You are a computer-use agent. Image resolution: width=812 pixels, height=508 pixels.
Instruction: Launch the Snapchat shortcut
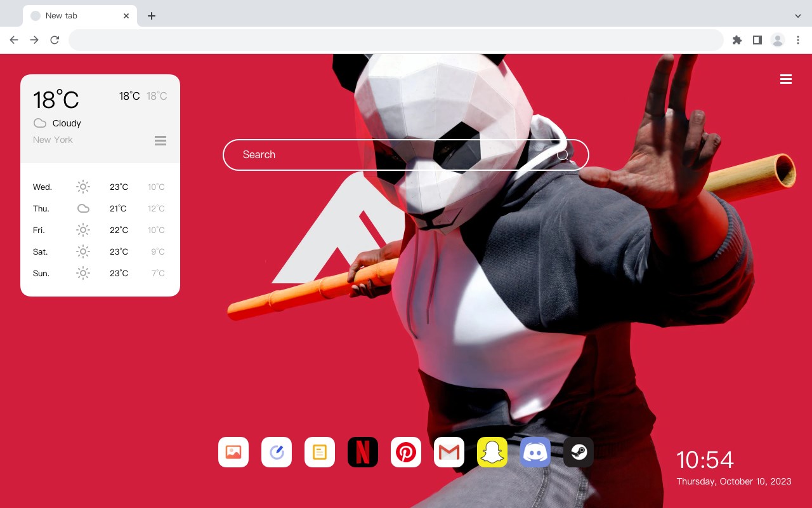492,452
